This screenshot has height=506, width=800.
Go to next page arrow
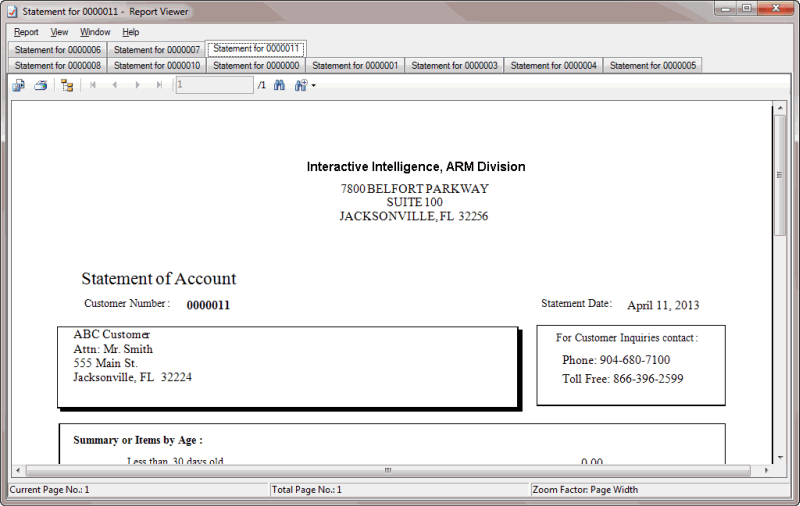[137, 86]
